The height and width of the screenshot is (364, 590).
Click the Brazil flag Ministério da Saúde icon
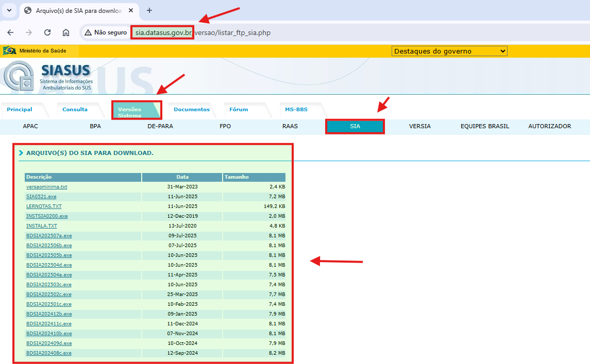point(9,51)
